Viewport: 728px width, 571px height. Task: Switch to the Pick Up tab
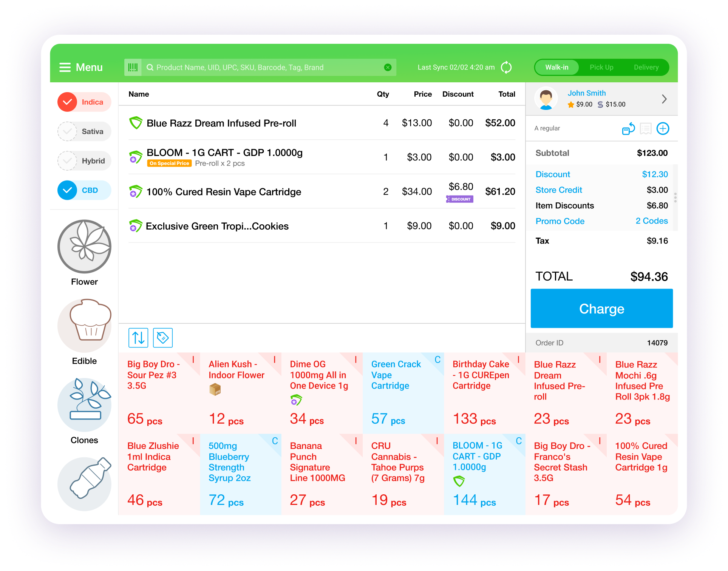click(601, 67)
